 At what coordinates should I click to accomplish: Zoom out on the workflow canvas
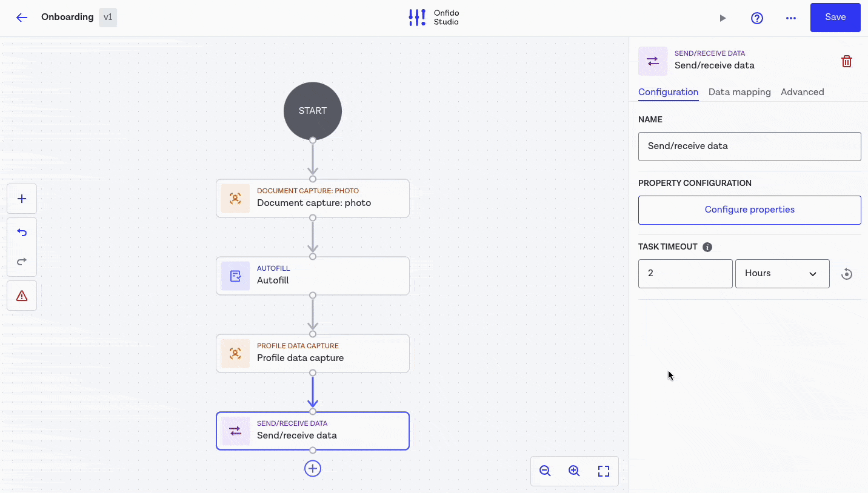[545, 471]
